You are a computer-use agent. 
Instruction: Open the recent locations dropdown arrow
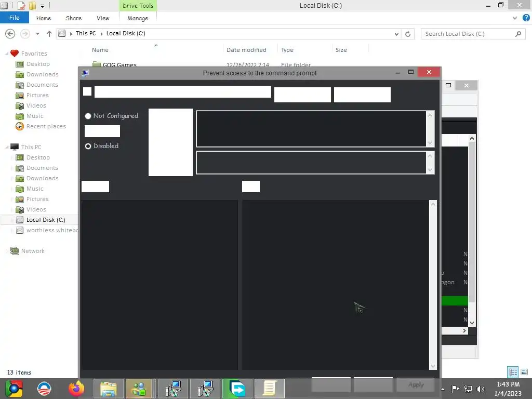click(37, 34)
